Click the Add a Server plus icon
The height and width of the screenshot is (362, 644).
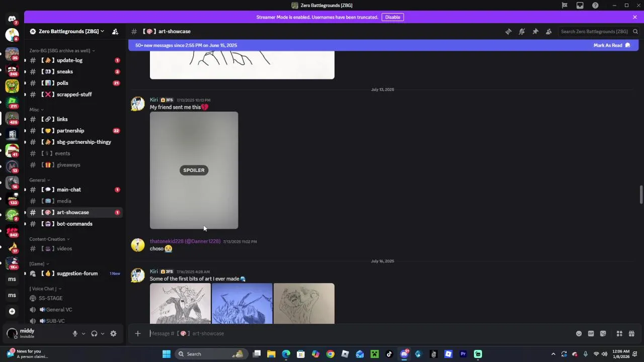coord(12,311)
